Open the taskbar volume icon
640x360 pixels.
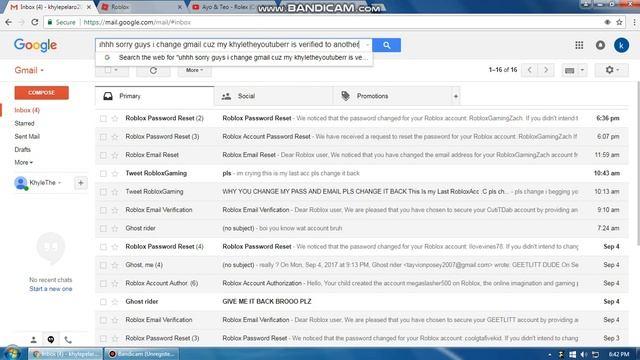coord(584,354)
